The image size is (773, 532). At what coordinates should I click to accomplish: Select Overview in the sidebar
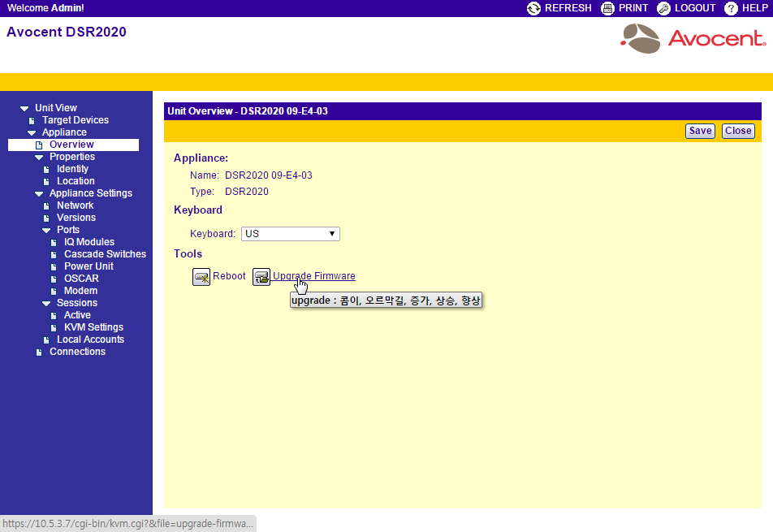(x=71, y=145)
